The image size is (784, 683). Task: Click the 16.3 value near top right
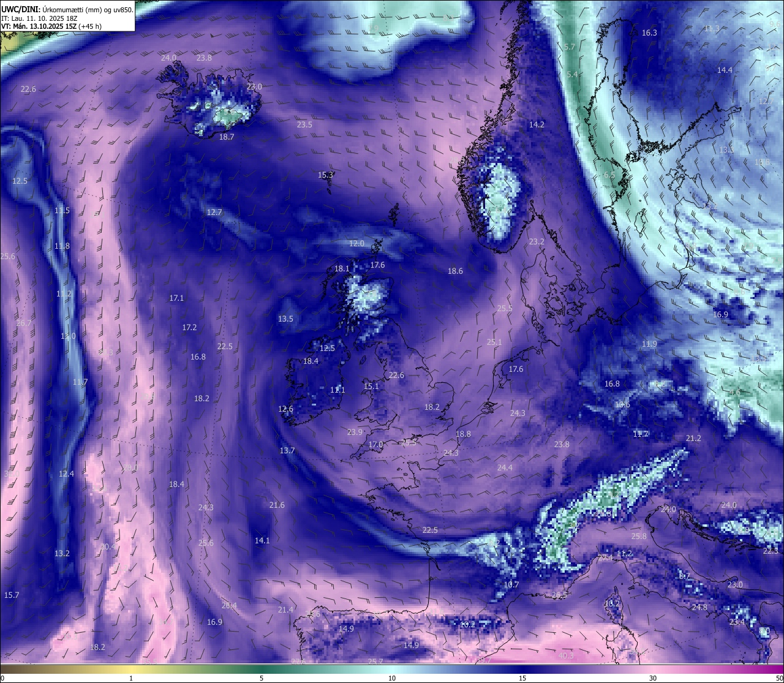[x=649, y=32]
